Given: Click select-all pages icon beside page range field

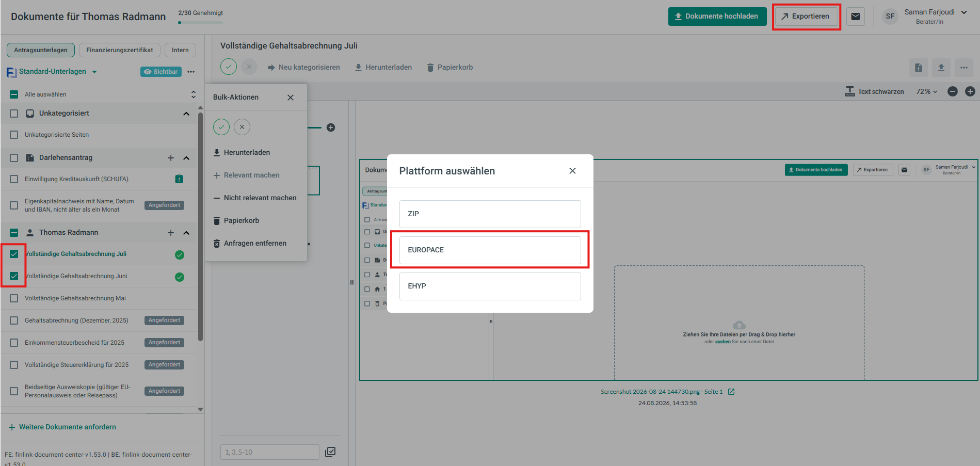Looking at the screenshot, I should [x=330, y=452].
